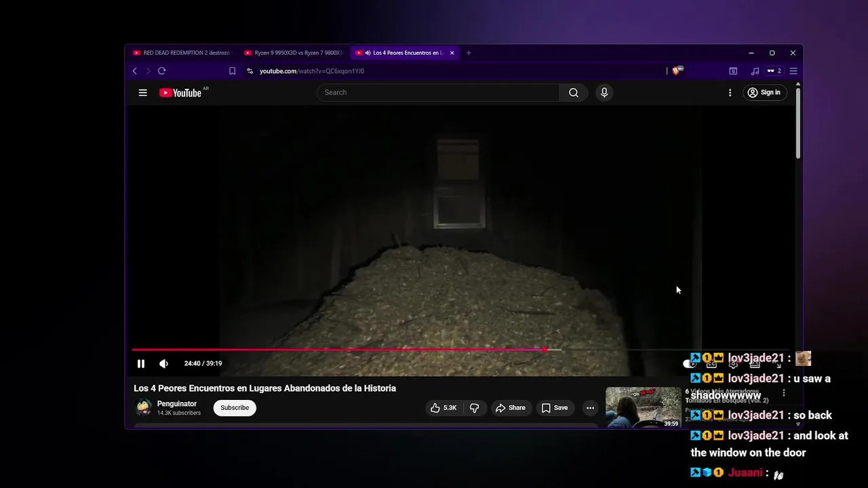The height and width of the screenshot is (488, 868).
Task: Focus the YouTube Search field
Action: click(439, 93)
